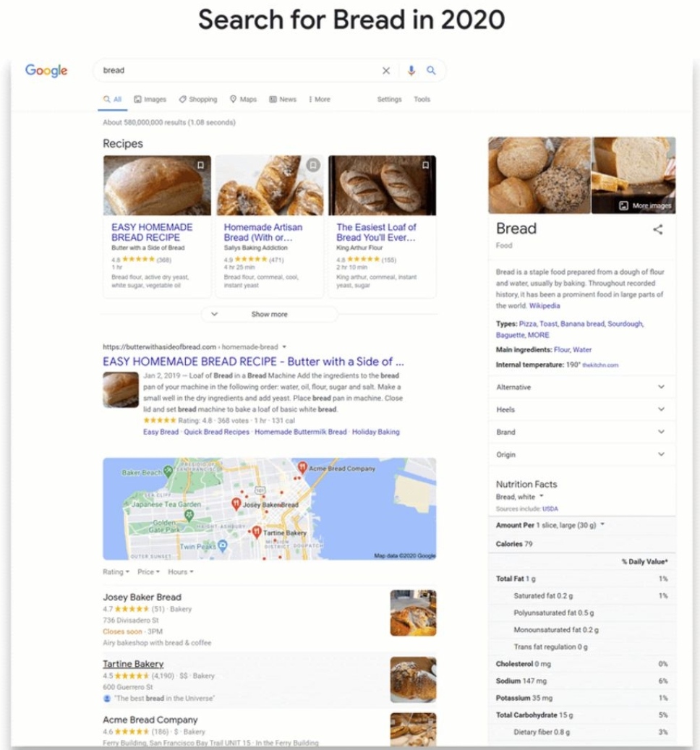Click the blue magnifying glass search icon

(x=431, y=71)
